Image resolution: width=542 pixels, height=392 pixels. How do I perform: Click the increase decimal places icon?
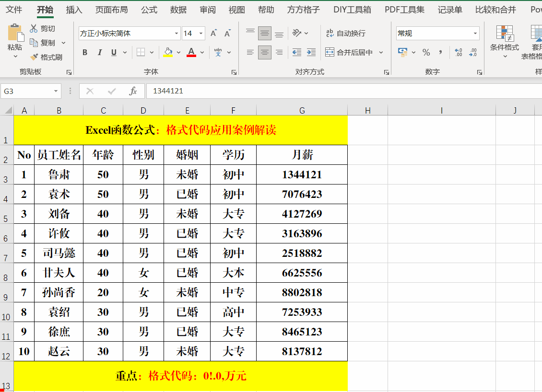click(458, 52)
